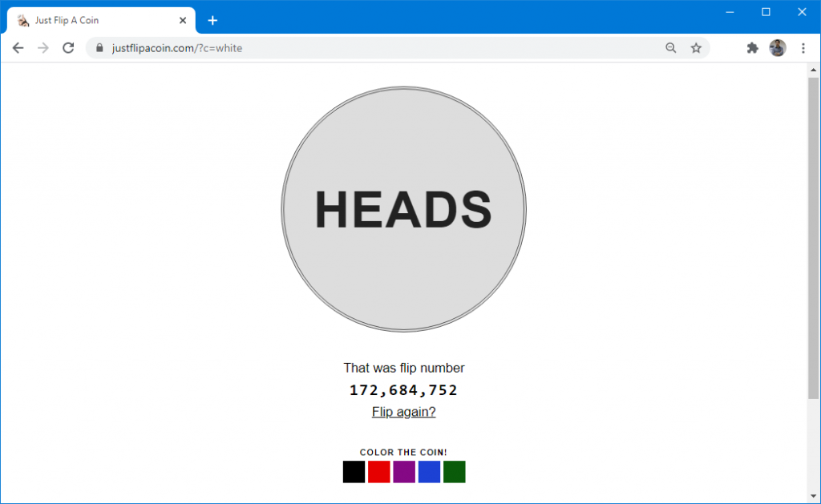Click the address bar URL field
Image resolution: width=821 pixels, height=504 pixels.
pos(241,48)
